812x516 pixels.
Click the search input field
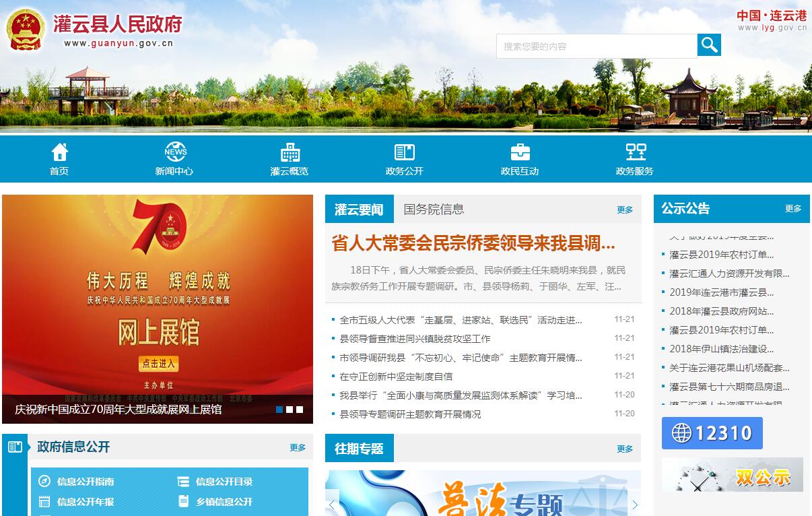click(597, 46)
